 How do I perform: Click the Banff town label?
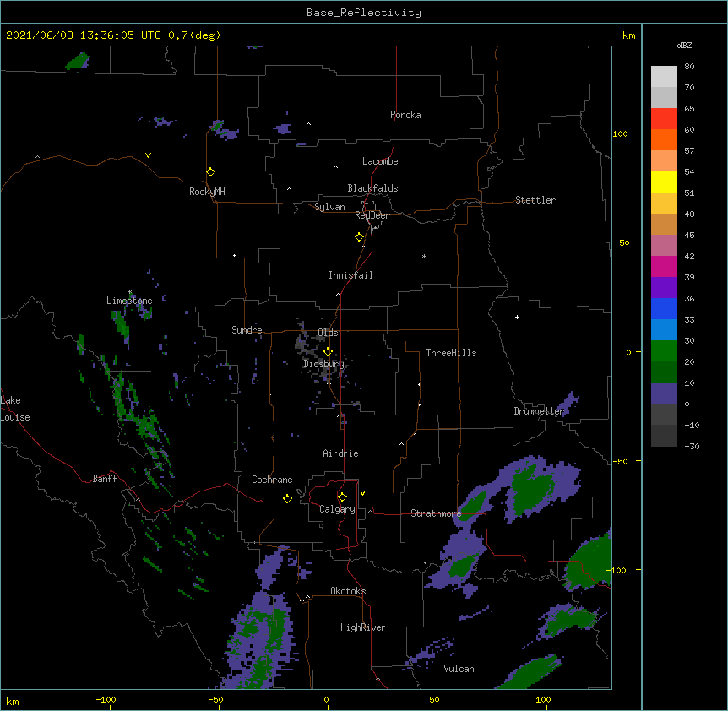pyautogui.click(x=105, y=479)
